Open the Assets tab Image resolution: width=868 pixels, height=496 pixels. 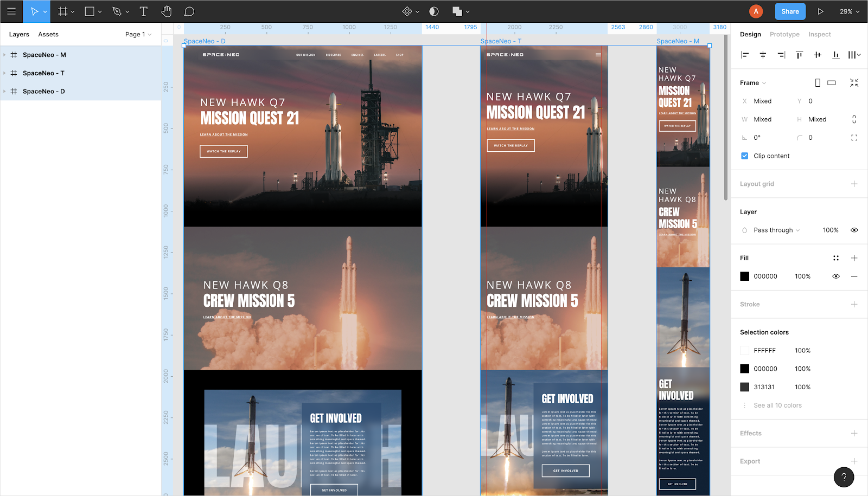[x=48, y=34]
